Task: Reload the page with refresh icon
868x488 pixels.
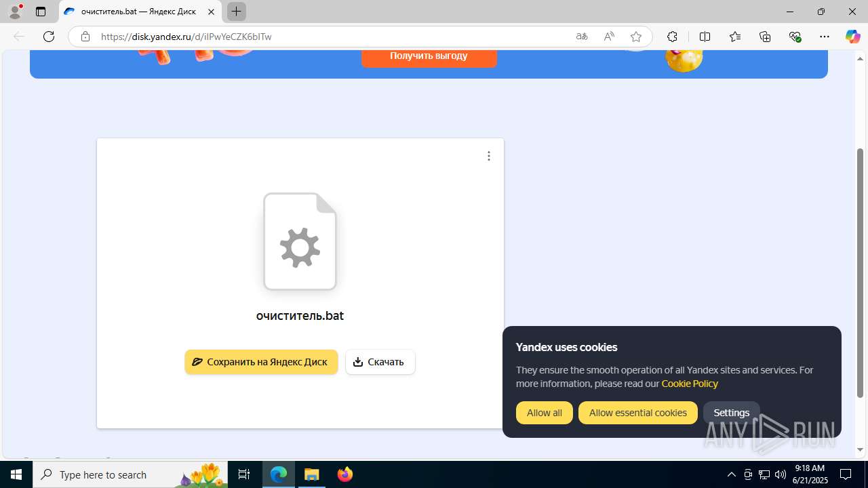Action: (49, 37)
